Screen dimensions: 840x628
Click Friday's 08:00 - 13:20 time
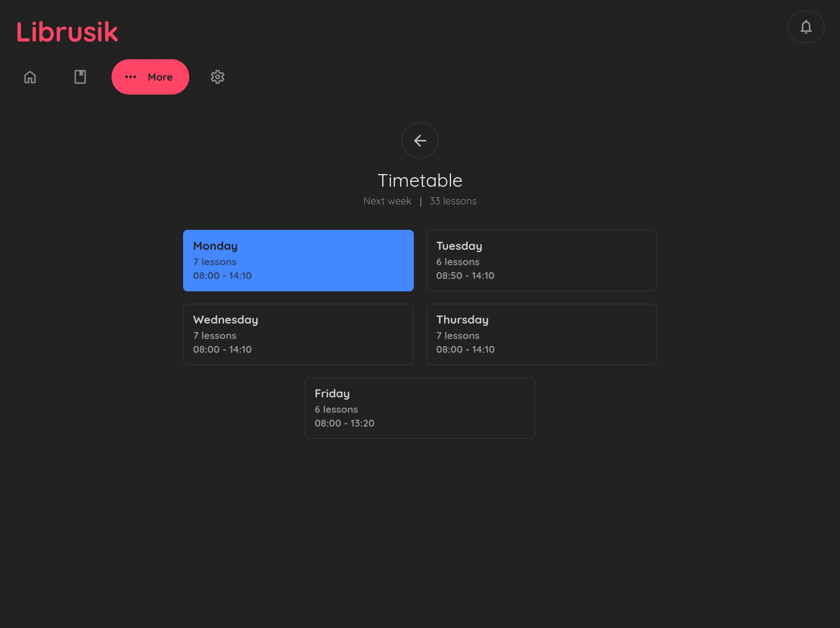click(x=344, y=423)
